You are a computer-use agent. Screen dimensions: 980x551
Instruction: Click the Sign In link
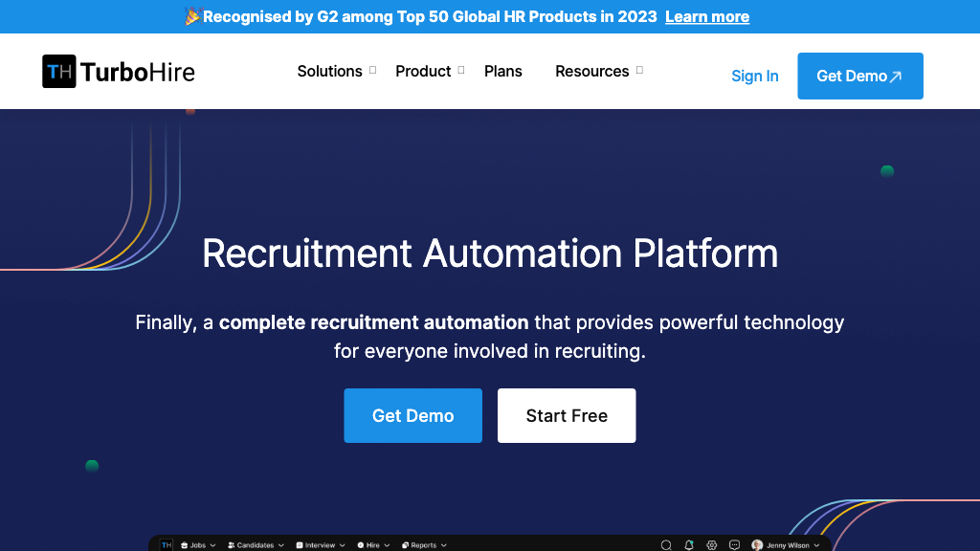coord(754,77)
